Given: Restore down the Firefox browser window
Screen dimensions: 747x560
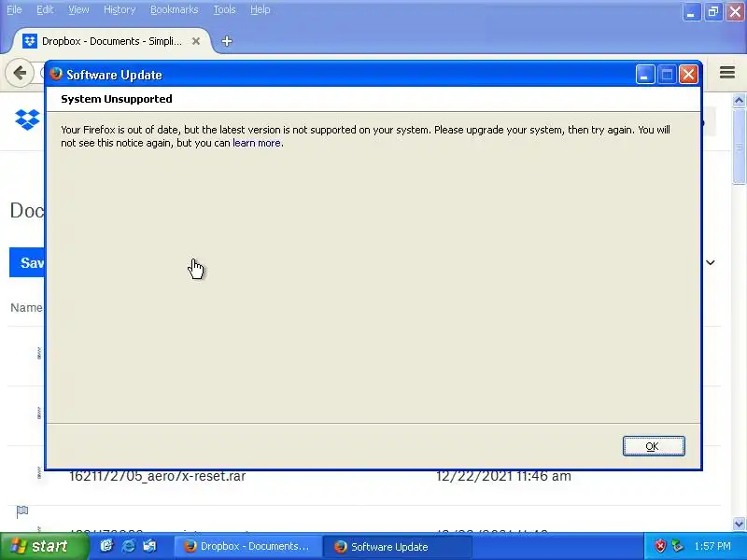Looking at the screenshot, I should [713, 12].
